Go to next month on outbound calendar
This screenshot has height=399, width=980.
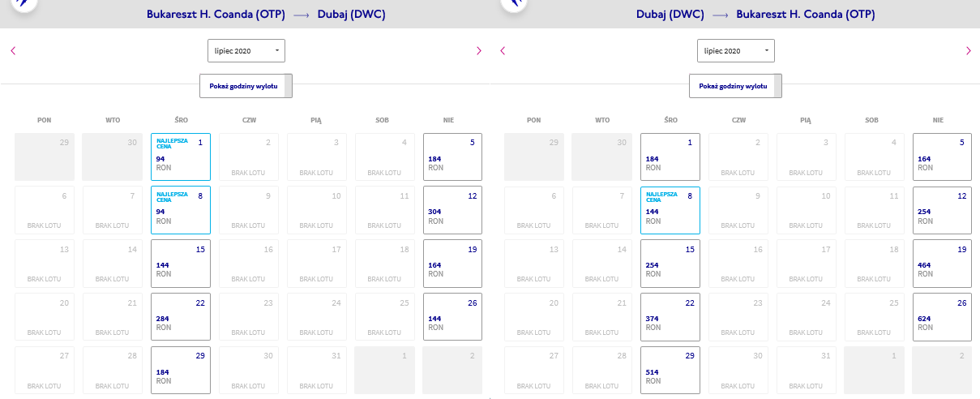coord(478,50)
